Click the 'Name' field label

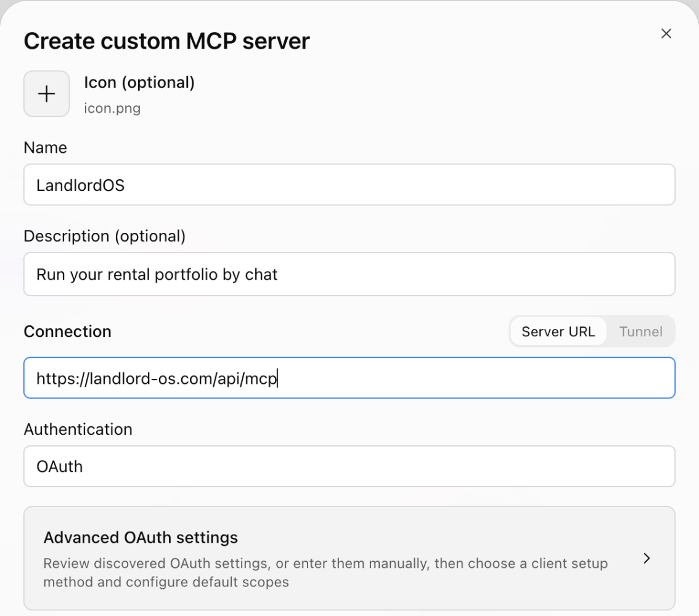point(45,147)
